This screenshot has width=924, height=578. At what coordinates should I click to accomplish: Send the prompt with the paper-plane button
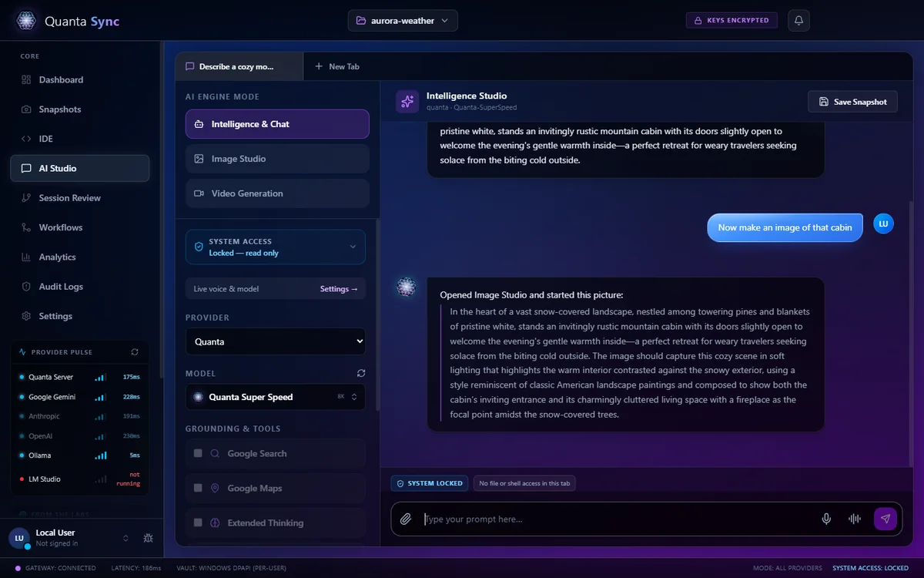coord(885,519)
